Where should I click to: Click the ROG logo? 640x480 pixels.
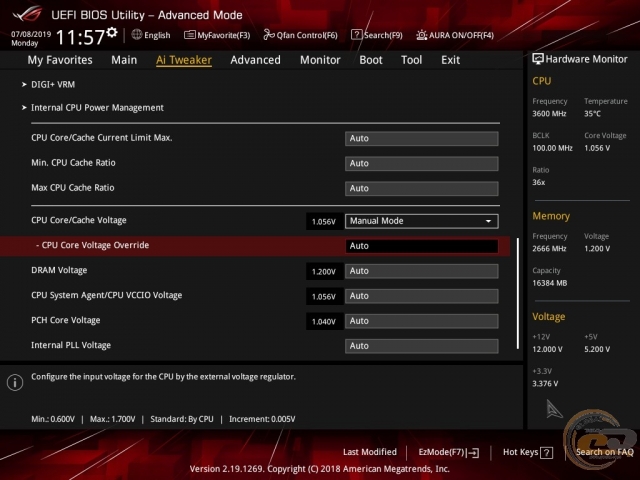point(27,14)
